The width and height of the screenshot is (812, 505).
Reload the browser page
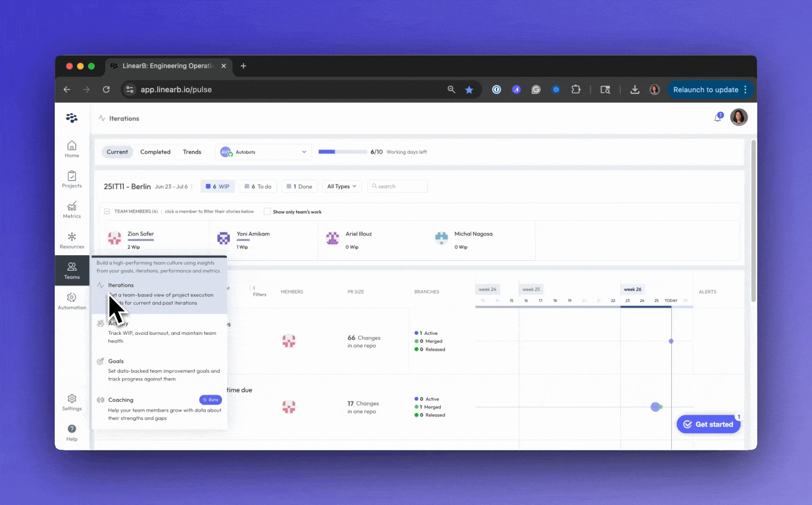(x=106, y=89)
